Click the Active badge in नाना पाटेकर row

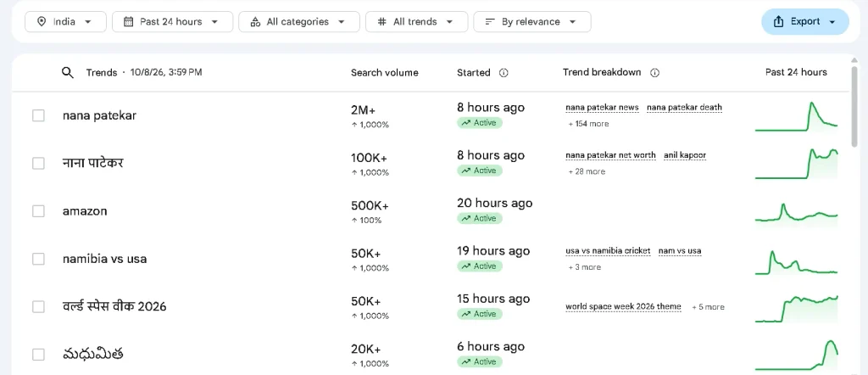point(480,171)
